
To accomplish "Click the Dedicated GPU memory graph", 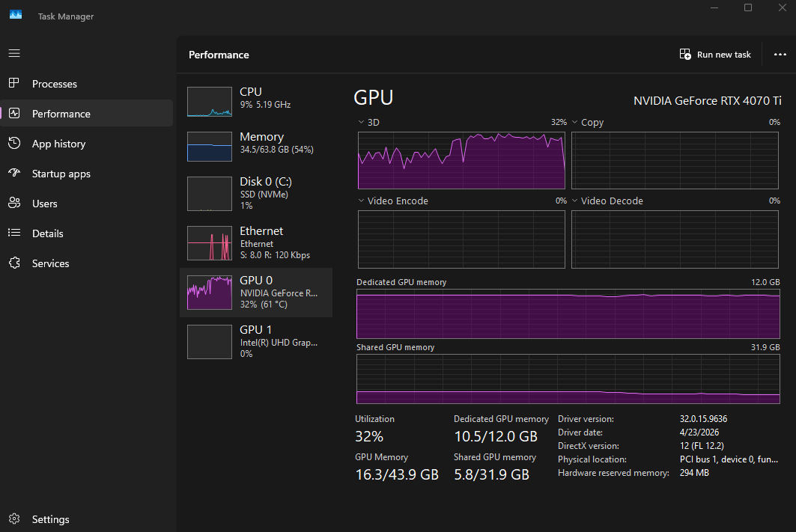I will coord(568,314).
